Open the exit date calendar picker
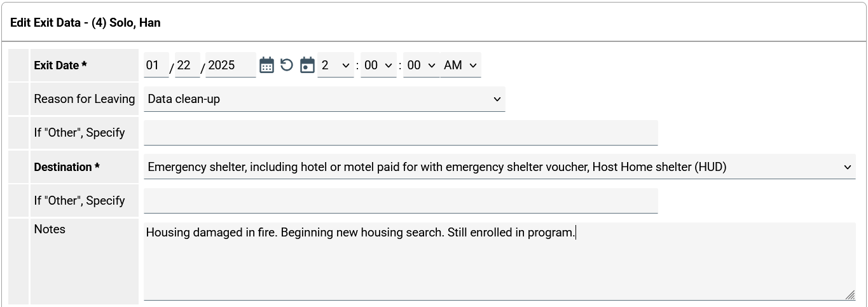The width and height of the screenshot is (868, 307). coord(266,65)
